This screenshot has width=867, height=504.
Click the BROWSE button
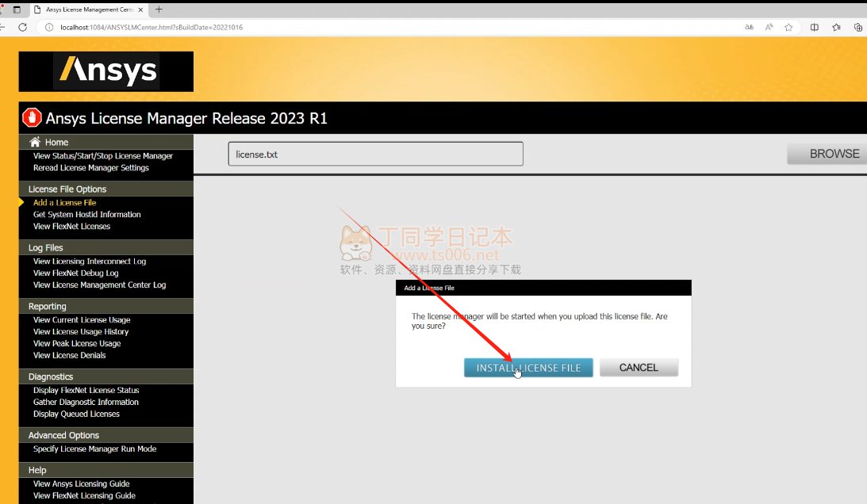pos(827,154)
